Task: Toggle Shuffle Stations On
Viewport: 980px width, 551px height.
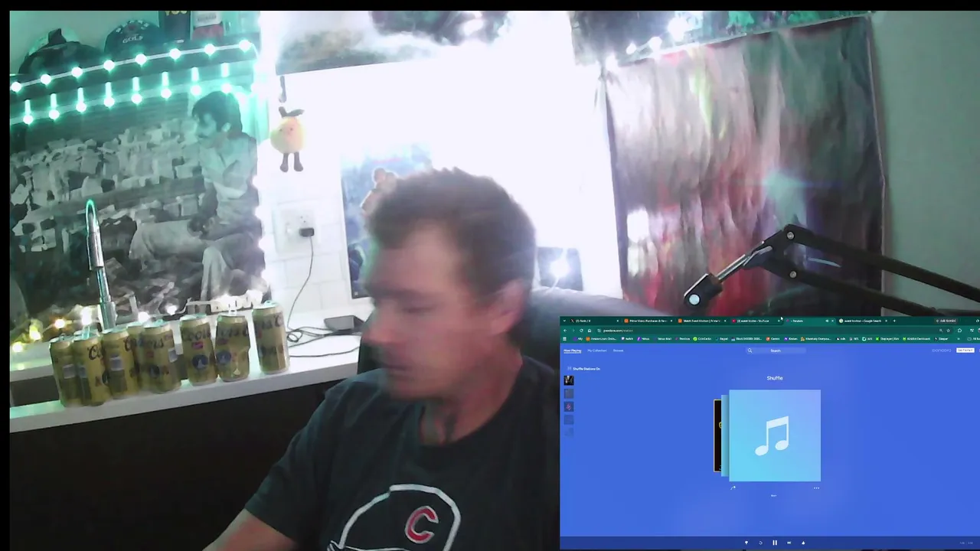Action: (x=584, y=369)
